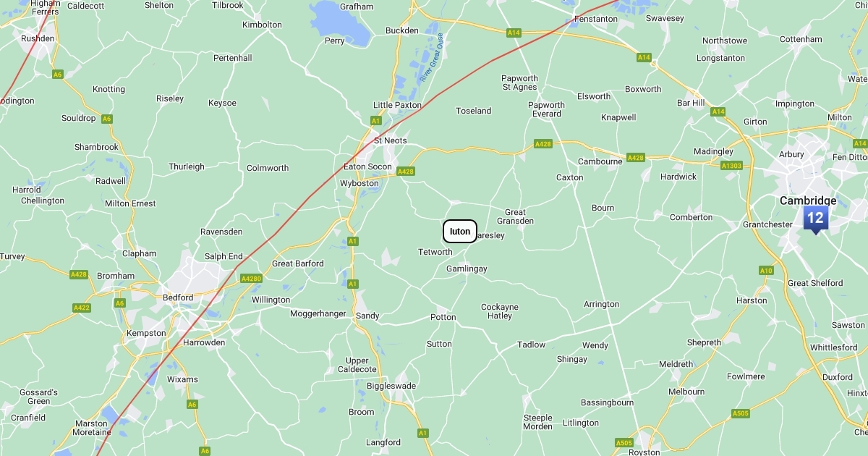Image resolution: width=868 pixels, height=456 pixels.
Task: Click the blue marker numbered 12
Action: click(x=815, y=219)
